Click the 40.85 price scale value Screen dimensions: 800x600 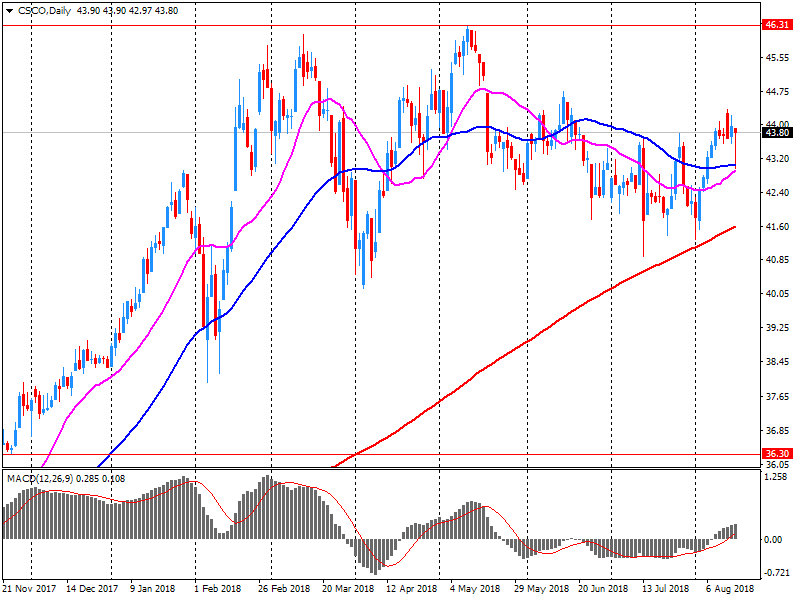[777, 259]
